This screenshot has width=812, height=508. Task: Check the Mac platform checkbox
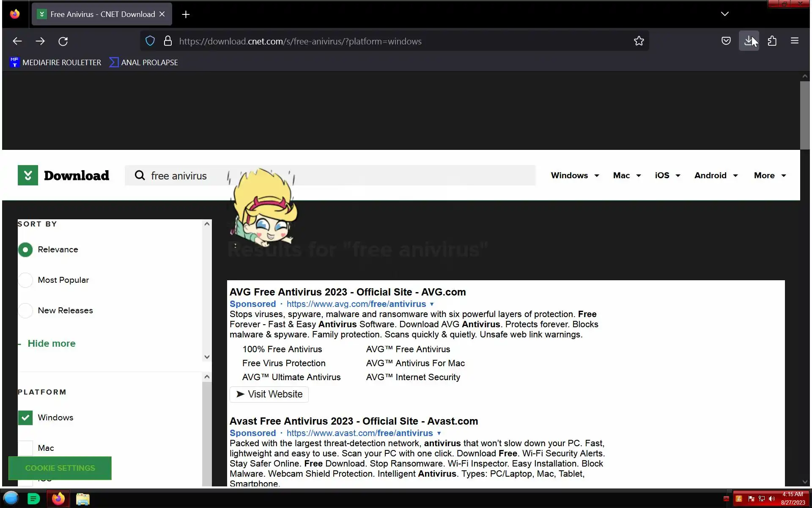(x=25, y=448)
